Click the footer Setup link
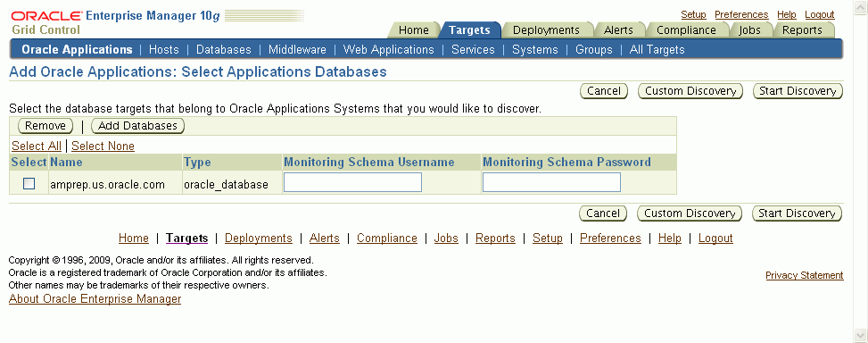 (x=548, y=238)
